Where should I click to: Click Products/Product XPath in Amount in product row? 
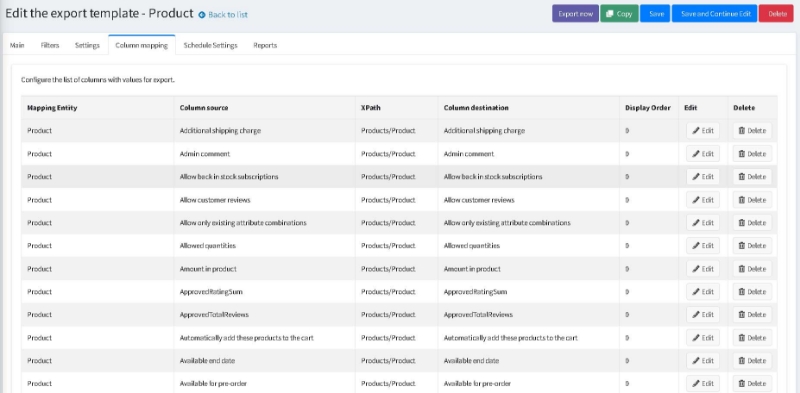pyautogui.click(x=388, y=269)
